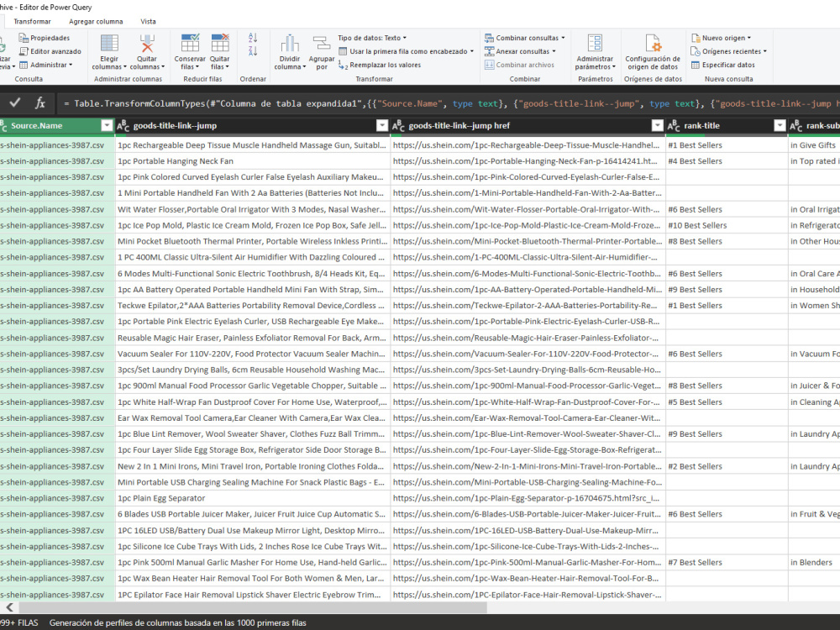Select the Ear Wax Removal Tool Camera cell

click(253, 417)
